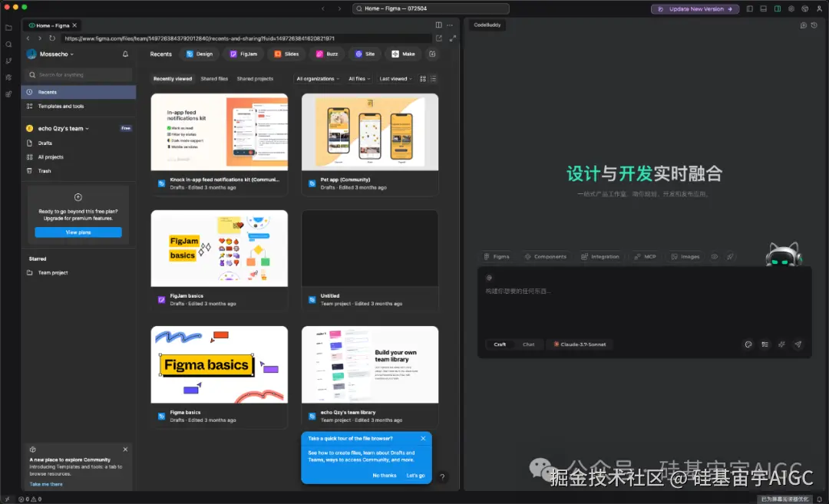Screen dimensions: 829x504
Task: Select the MCP tab in the assistant panel
Action: point(644,256)
